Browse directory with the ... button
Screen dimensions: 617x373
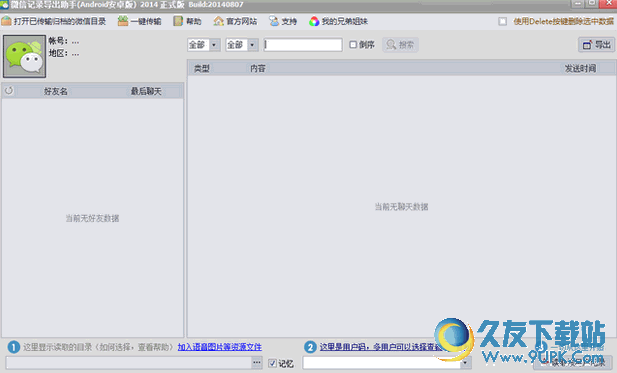pyautogui.click(x=257, y=363)
